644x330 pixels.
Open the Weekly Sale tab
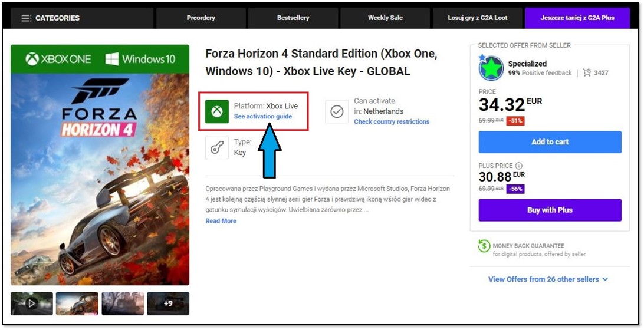pyautogui.click(x=385, y=18)
